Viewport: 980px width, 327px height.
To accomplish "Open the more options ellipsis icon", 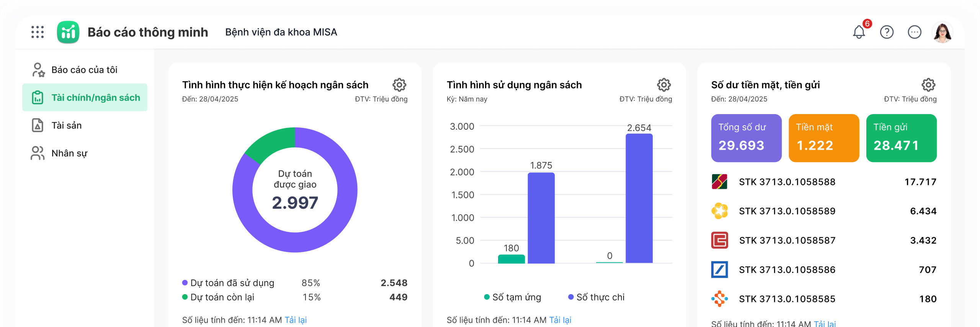I will click(x=915, y=32).
